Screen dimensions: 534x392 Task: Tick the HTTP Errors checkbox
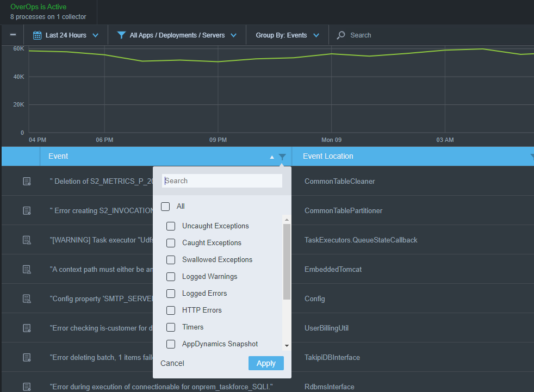click(x=171, y=310)
